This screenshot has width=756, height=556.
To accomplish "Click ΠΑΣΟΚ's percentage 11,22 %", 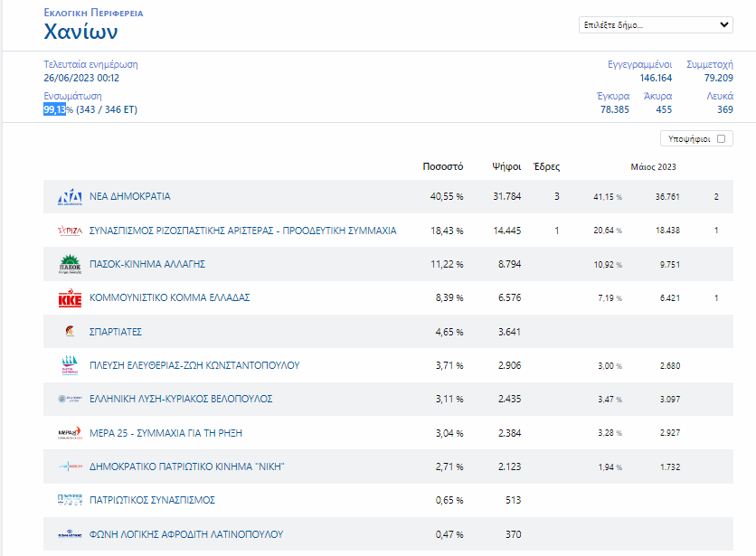I will (x=447, y=264).
